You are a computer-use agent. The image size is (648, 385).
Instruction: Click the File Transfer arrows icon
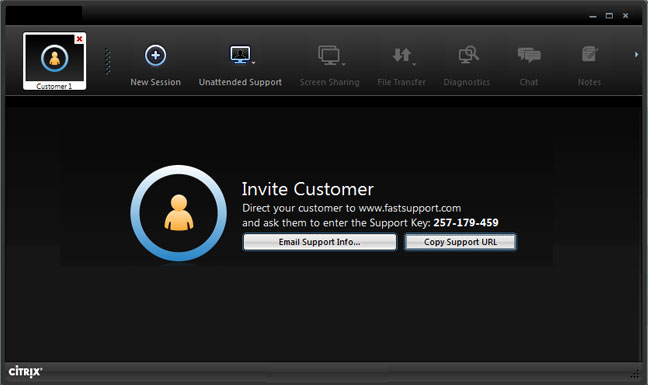coord(401,55)
